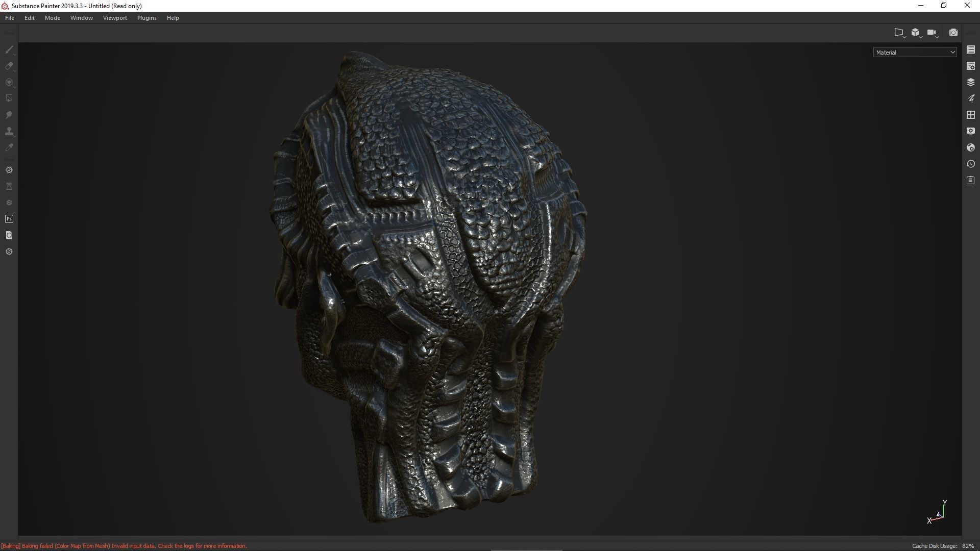Screen dimensions: 980x551
Task: Open the Material channel display dropdown
Action: coord(915,52)
